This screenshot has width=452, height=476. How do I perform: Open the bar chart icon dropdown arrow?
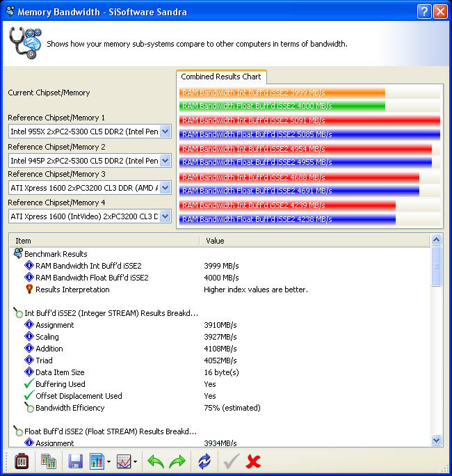(108, 462)
